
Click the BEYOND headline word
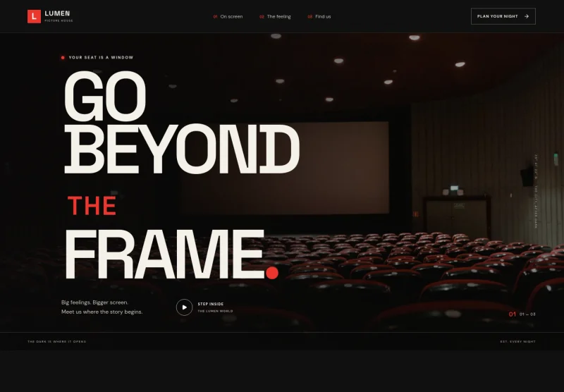(x=182, y=149)
